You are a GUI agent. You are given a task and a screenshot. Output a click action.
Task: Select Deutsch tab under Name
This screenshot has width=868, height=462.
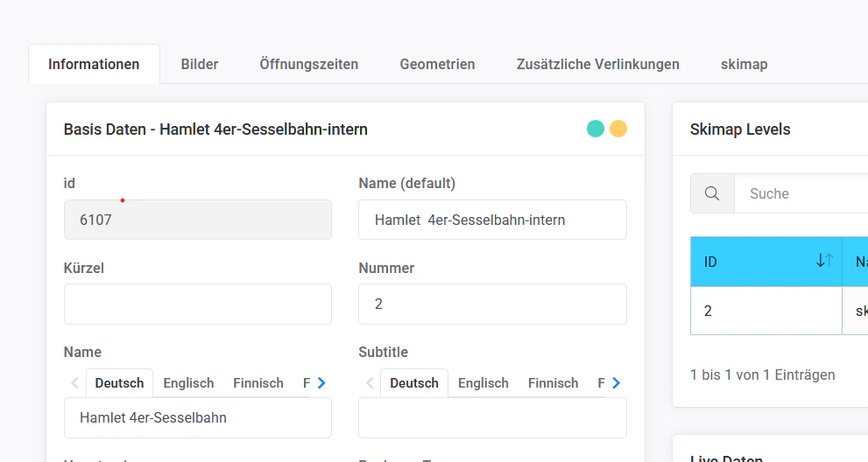(119, 383)
